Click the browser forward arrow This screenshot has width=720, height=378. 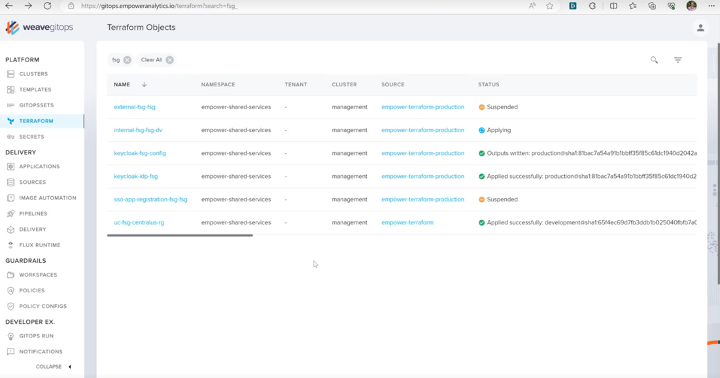(x=28, y=6)
